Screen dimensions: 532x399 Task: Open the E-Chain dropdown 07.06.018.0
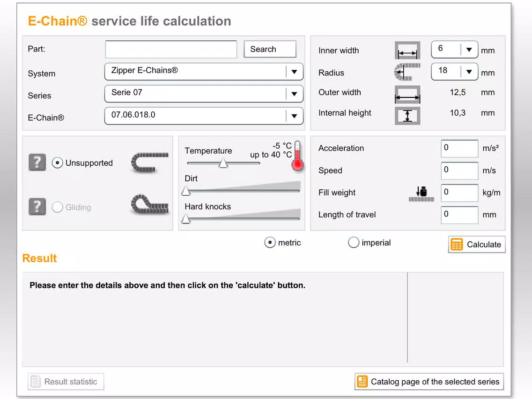tap(204, 116)
